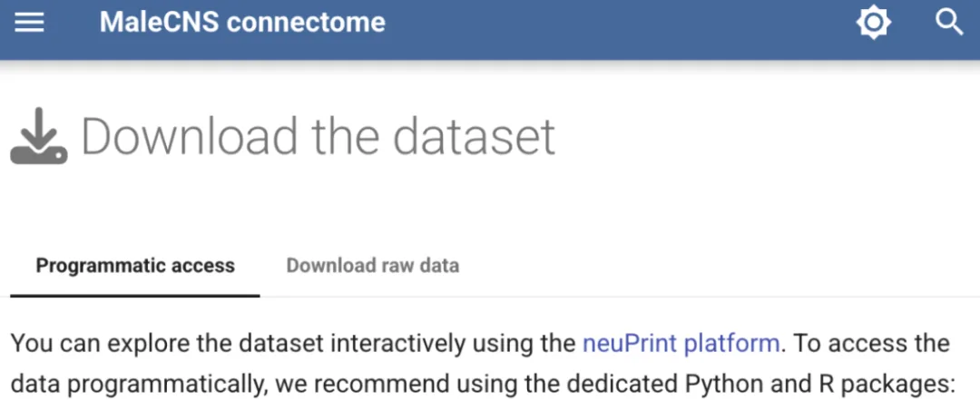The height and width of the screenshot is (400, 980).
Task: Follow the neuPrint platform link
Action: tap(681, 344)
